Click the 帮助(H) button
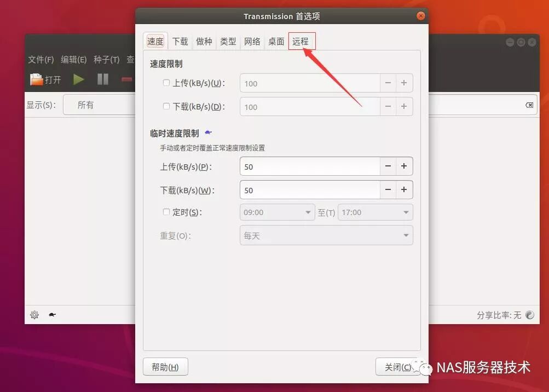549x392 pixels. pos(165,367)
